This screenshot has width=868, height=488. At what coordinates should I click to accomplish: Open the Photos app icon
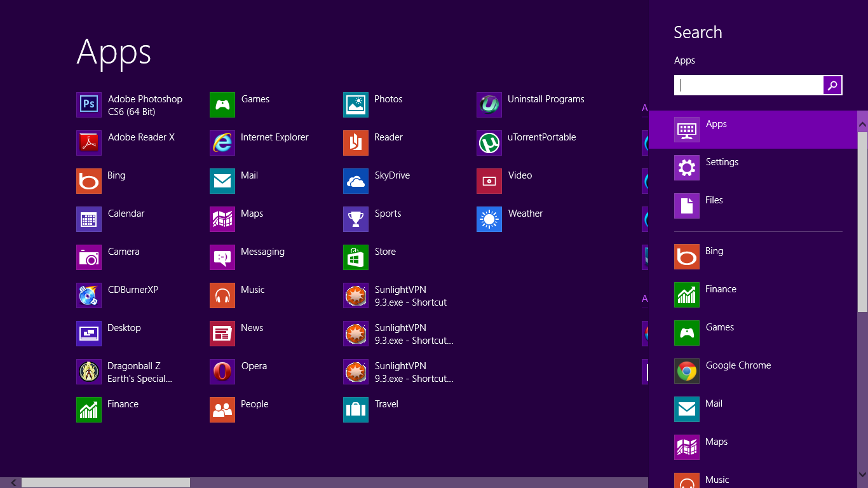(x=356, y=105)
